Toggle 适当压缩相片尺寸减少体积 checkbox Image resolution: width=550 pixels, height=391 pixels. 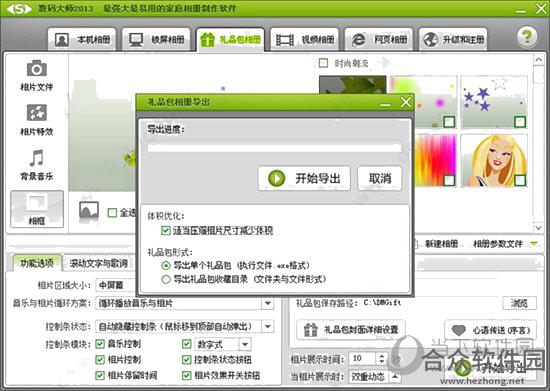click(165, 230)
